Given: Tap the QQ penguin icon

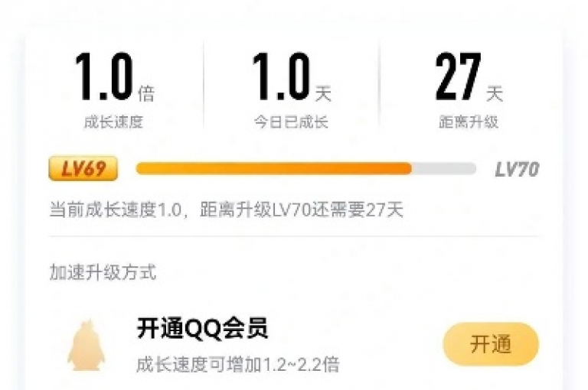Looking at the screenshot, I should click(87, 346).
